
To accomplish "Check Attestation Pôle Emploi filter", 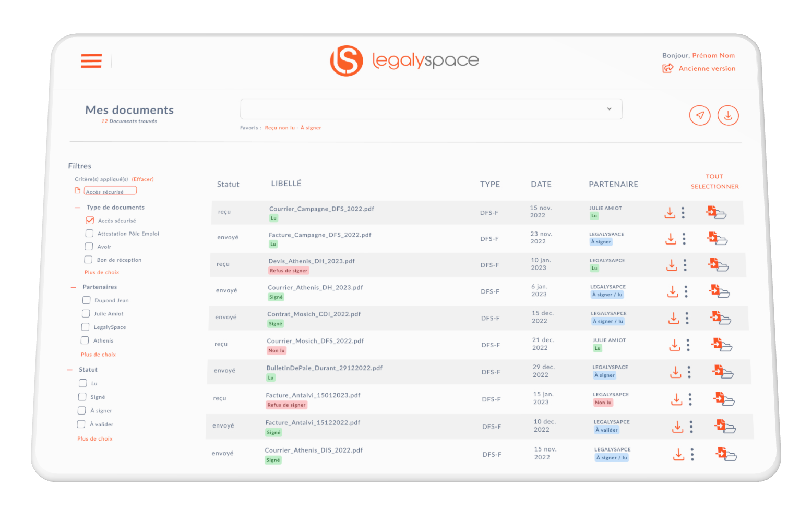I will (x=89, y=233).
